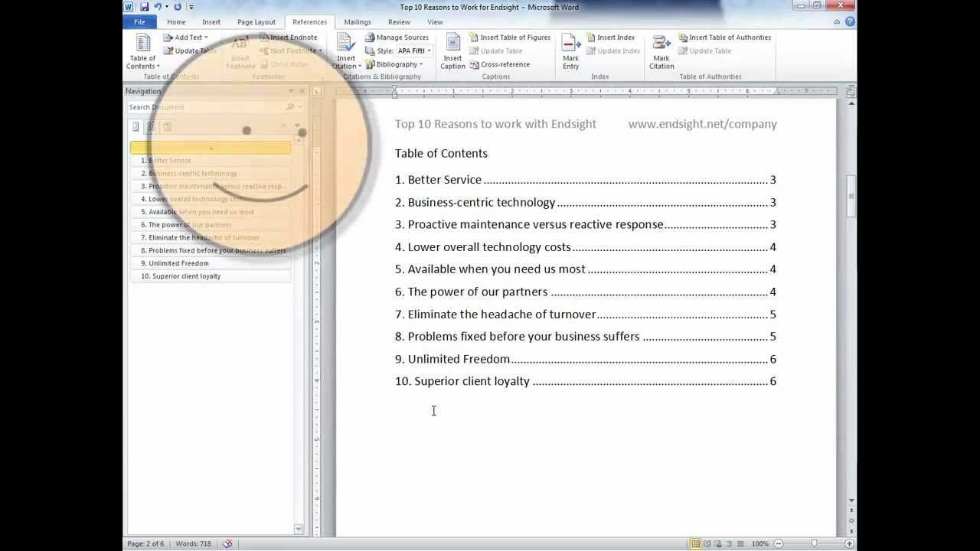The image size is (980, 551).
Task: Select the browse pages tab in Navigation pane
Action: click(152, 126)
